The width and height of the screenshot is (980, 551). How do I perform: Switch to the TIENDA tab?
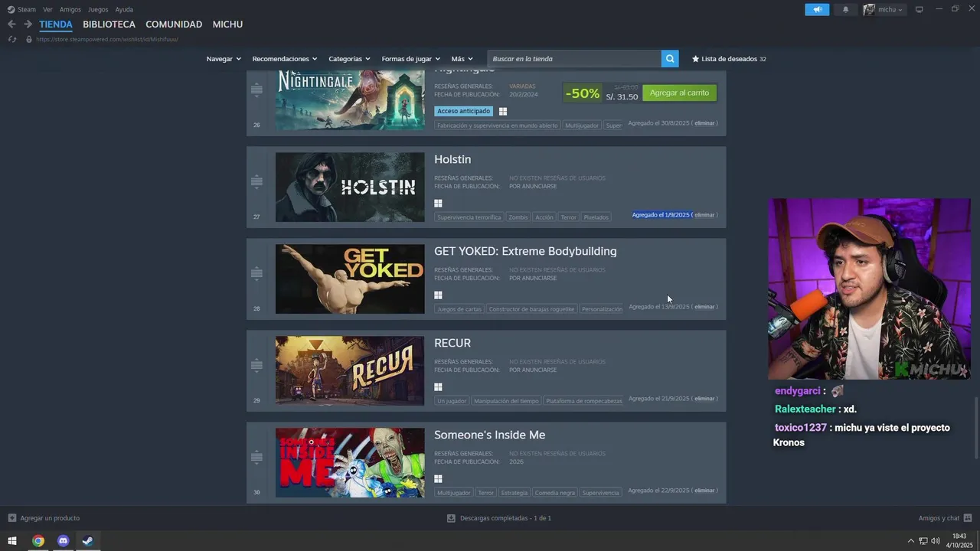[x=56, y=24]
